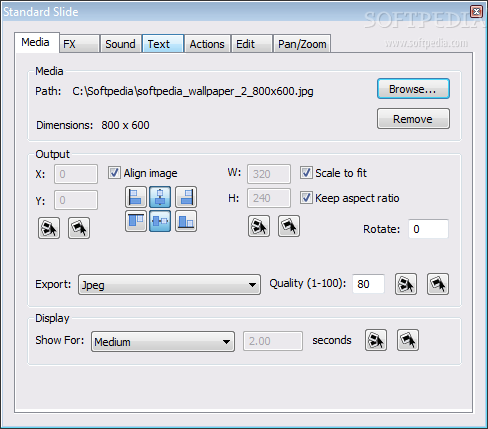Disable Keep aspect ratio checkbox
Screen dimensions: 488x429
tap(306, 198)
